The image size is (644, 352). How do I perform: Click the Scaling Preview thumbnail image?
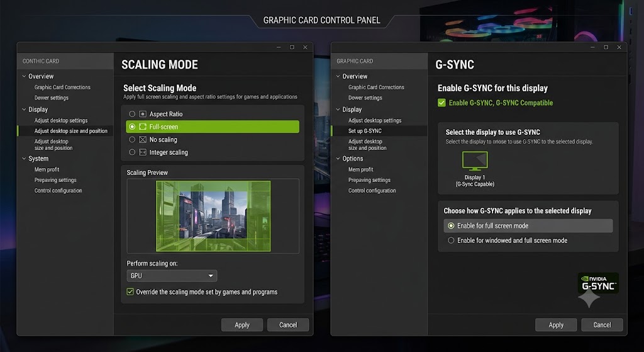coord(213,216)
